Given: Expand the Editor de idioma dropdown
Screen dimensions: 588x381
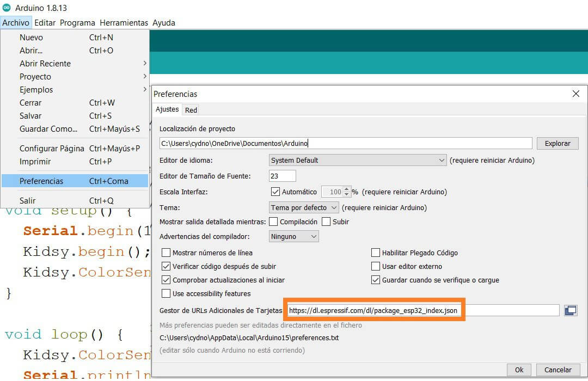Looking at the screenshot, I should click(x=358, y=161).
